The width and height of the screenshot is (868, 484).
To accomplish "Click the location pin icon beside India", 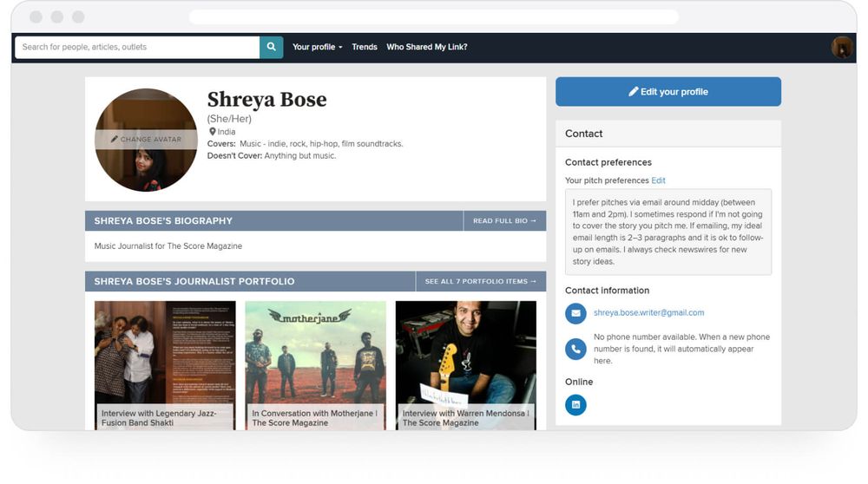I will [x=212, y=132].
